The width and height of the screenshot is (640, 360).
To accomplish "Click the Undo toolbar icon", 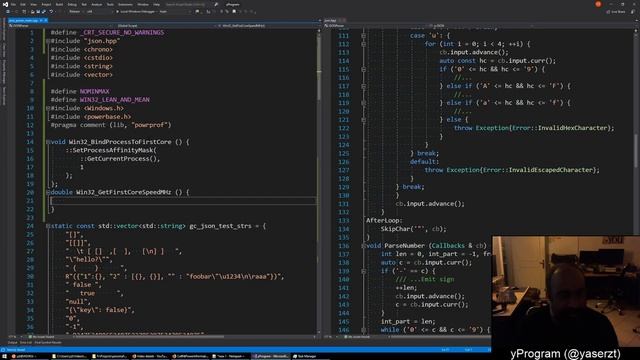I will point(51,11).
